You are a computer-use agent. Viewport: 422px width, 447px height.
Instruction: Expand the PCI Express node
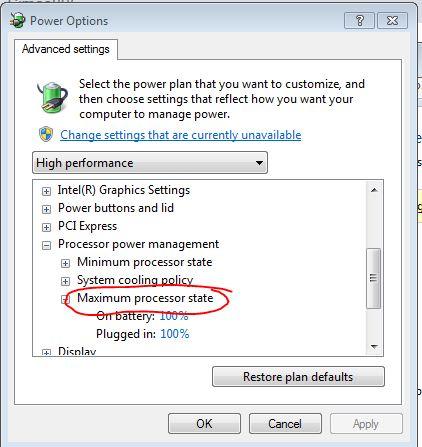(46, 227)
